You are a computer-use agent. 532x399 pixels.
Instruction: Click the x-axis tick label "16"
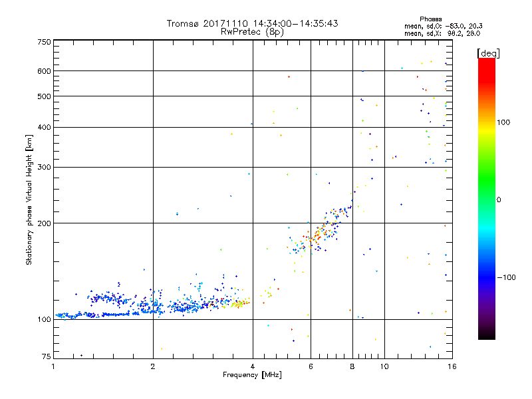coord(452,366)
